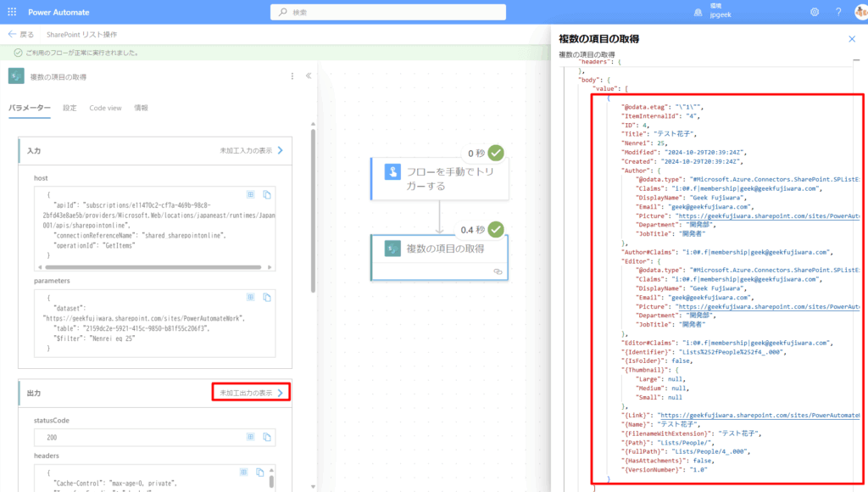This screenshot has height=492, width=868.
Task: Open the Editor Picture URL link
Action: 770,306
